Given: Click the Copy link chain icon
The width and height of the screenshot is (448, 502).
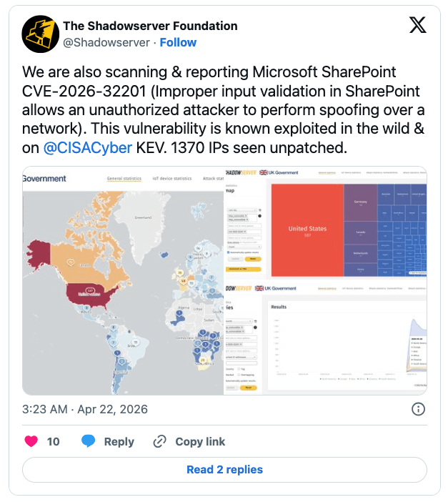Looking at the screenshot, I should click(x=160, y=441).
